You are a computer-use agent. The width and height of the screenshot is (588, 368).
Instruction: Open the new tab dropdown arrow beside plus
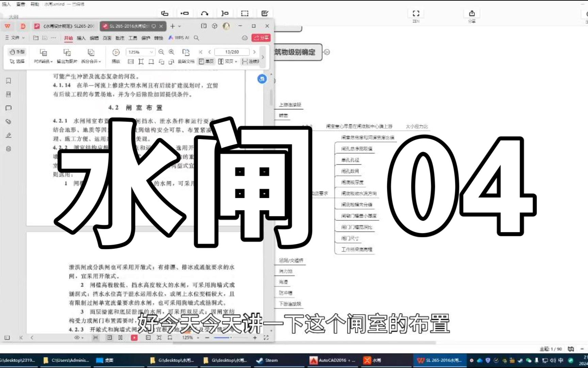point(180,26)
